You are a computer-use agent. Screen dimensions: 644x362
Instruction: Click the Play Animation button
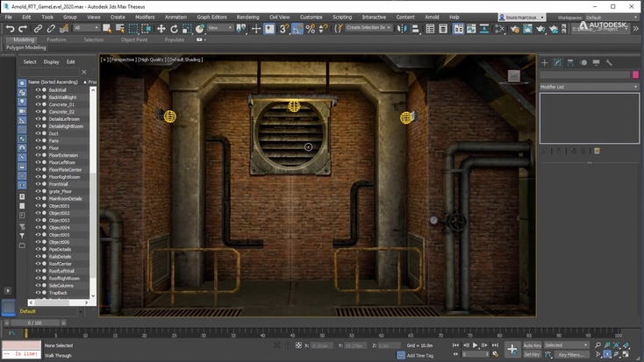pyautogui.click(x=476, y=345)
